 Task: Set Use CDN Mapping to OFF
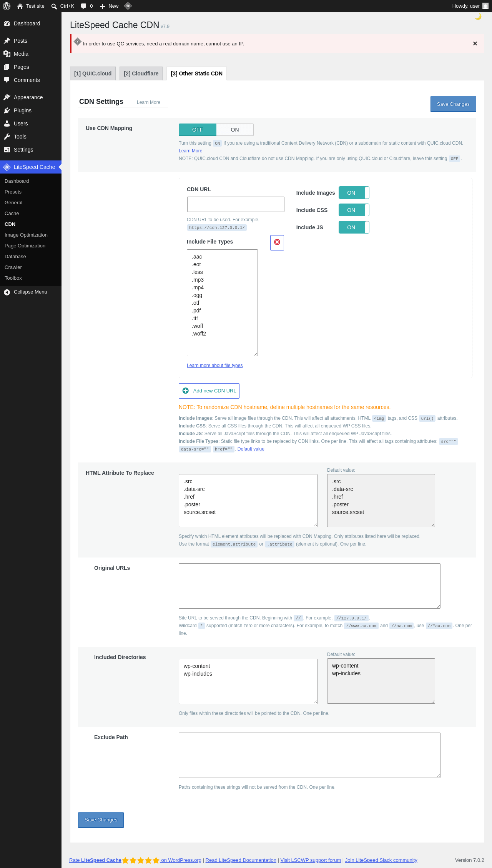point(198,130)
